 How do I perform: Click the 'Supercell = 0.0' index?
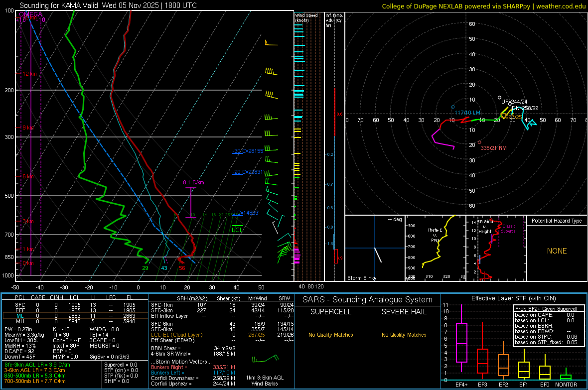click(121, 365)
